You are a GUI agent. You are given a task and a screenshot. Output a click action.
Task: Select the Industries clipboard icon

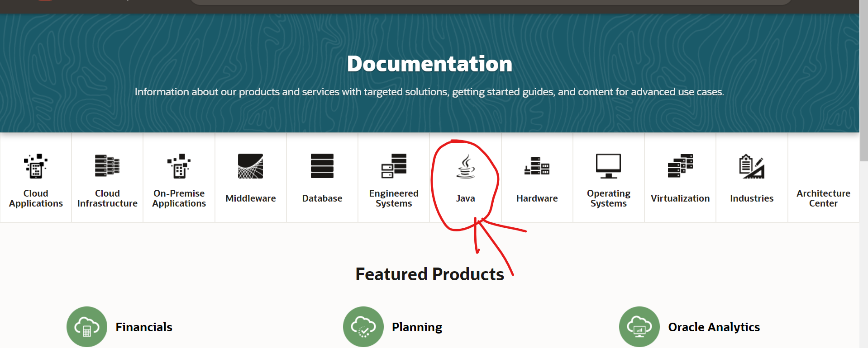(x=752, y=166)
